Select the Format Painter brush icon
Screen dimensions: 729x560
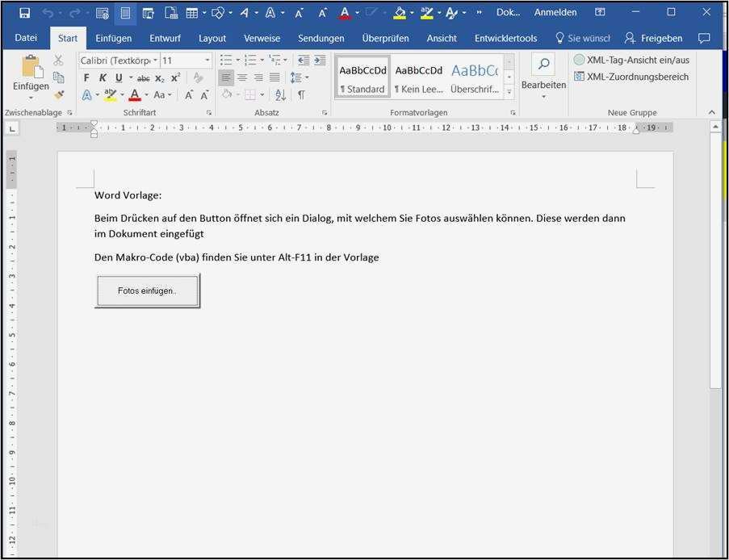coord(59,94)
